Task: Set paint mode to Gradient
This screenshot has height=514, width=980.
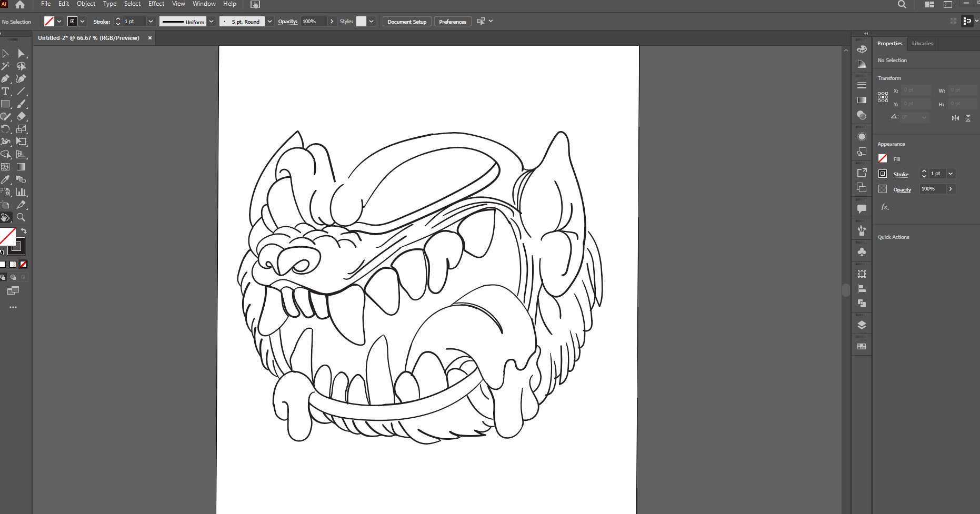Action: click(13, 265)
